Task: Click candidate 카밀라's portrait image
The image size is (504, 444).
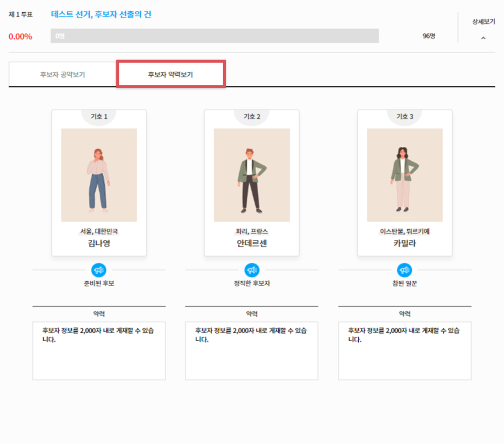Action: (404, 175)
